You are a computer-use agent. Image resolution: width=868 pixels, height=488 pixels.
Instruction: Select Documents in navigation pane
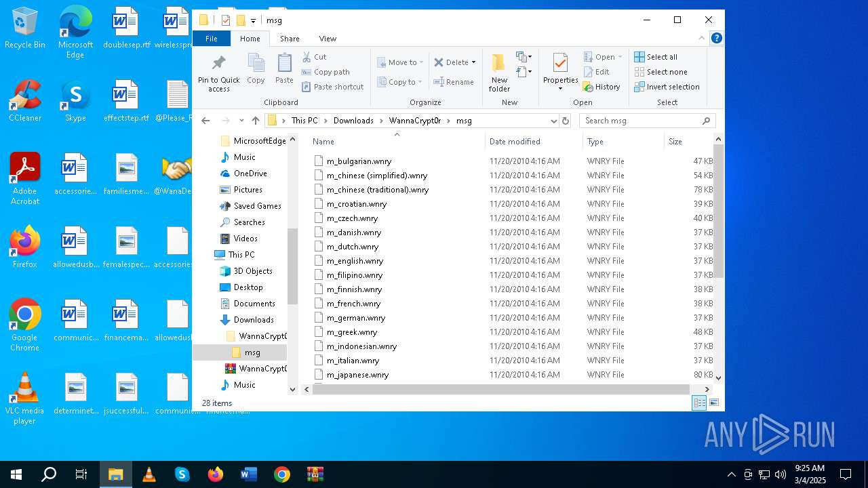click(x=254, y=304)
